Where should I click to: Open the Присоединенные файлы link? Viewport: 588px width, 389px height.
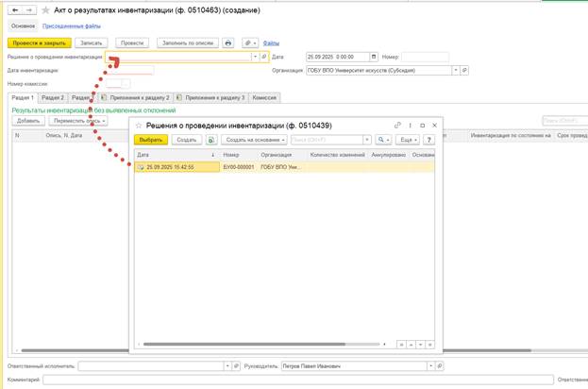pyautogui.click(x=71, y=25)
